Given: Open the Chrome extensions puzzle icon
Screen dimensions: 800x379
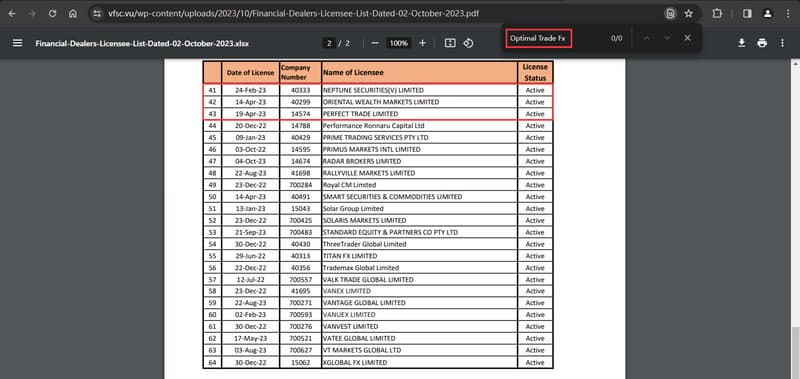Looking at the screenshot, I should [x=717, y=14].
